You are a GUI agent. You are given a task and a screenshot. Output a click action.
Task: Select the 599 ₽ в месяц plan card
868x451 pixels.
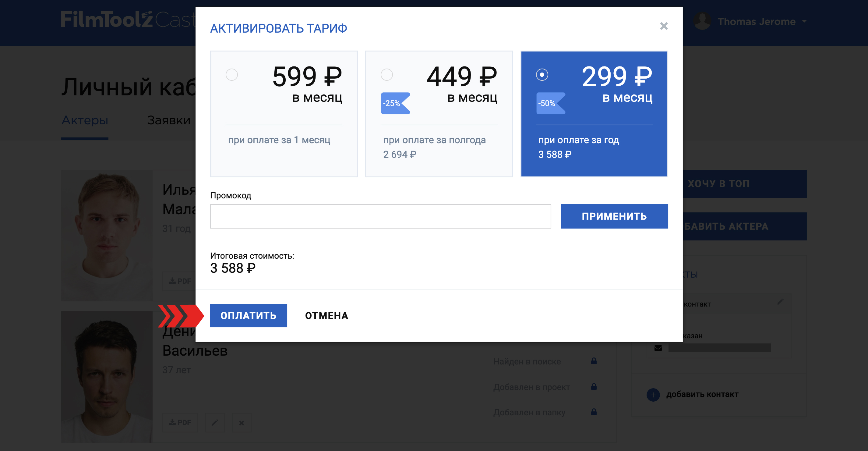pos(284,114)
